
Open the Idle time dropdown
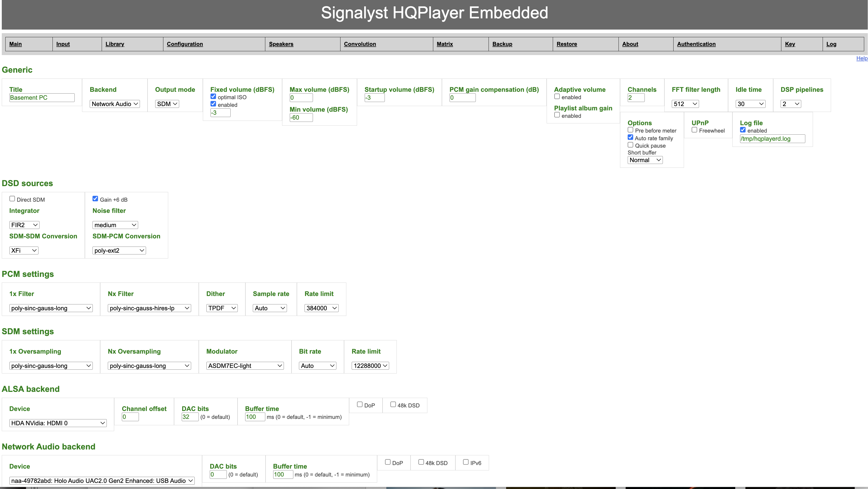click(x=751, y=104)
